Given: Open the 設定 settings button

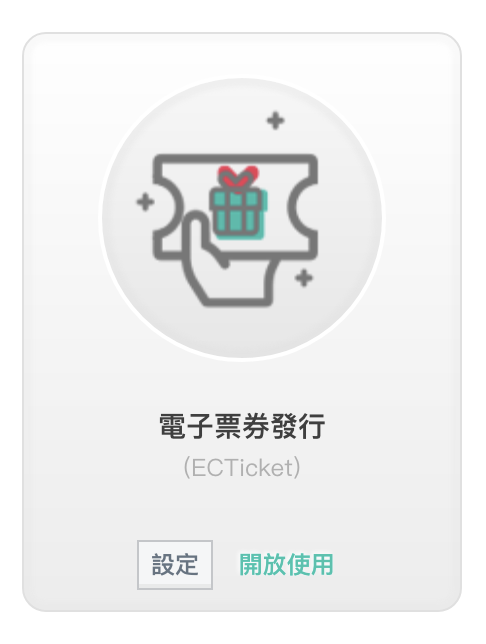Looking at the screenshot, I should click(x=175, y=565).
